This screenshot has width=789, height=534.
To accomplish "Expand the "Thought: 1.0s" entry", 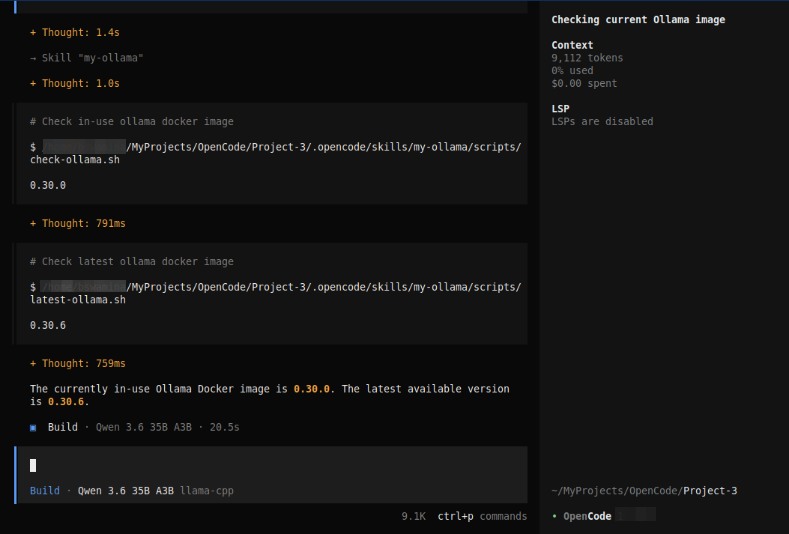I will click(x=74, y=83).
